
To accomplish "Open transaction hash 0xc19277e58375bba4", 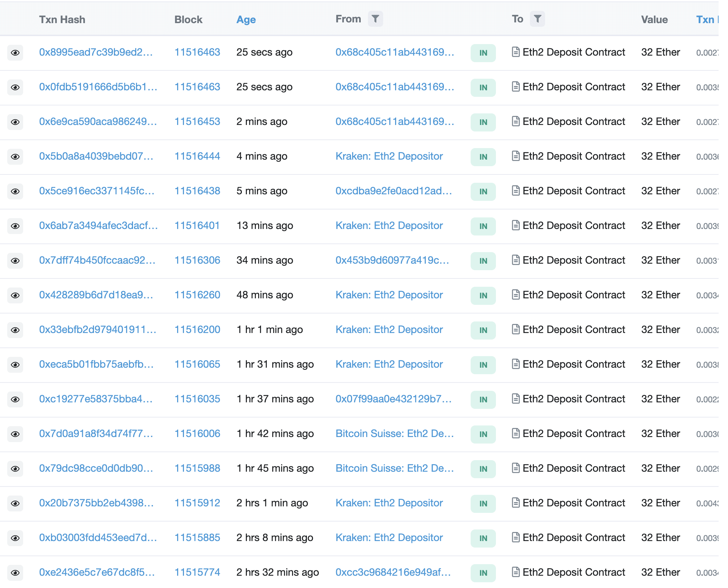I will 96,399.
